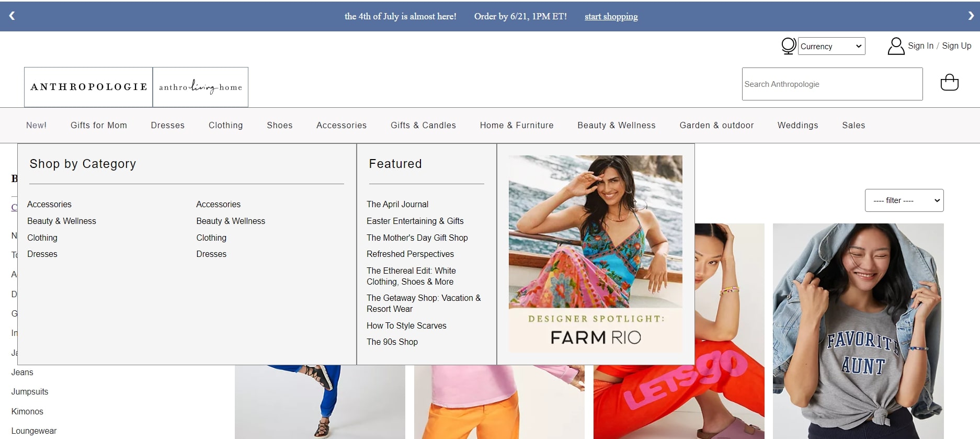Click the Anthropologie logo

88,87
